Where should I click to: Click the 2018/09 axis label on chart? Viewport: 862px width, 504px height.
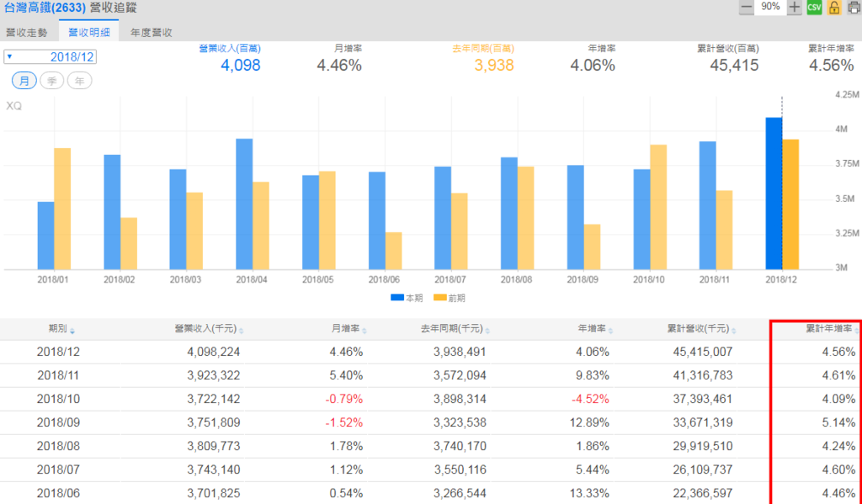(x=583, y=279)
